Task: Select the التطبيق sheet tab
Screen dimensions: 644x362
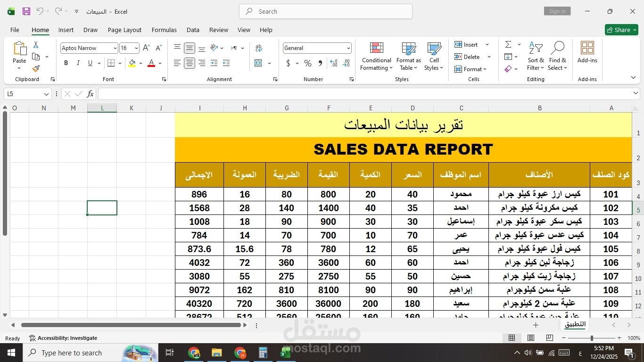Action: pyautogui.click(x=574, y=324)
